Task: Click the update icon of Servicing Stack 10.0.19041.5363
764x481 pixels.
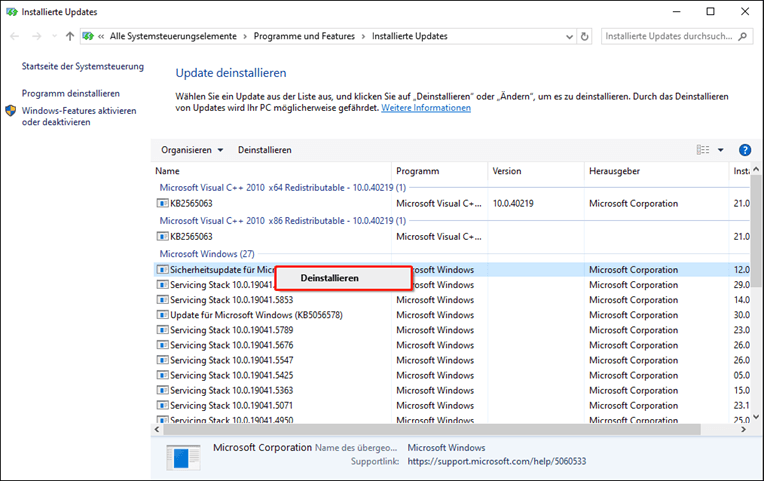Action: 162,390
